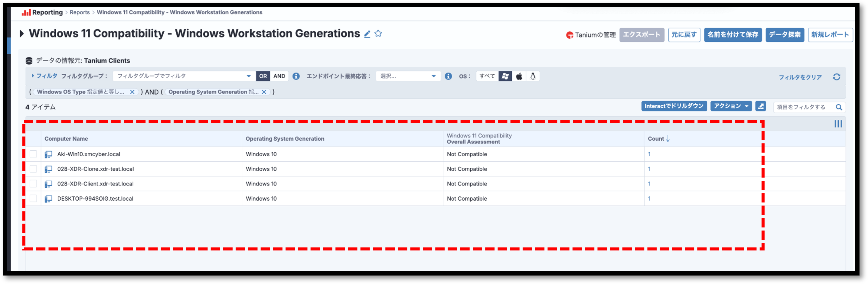Click the export icon button beside アクション
Screen dimensions: 868x284
761,106
